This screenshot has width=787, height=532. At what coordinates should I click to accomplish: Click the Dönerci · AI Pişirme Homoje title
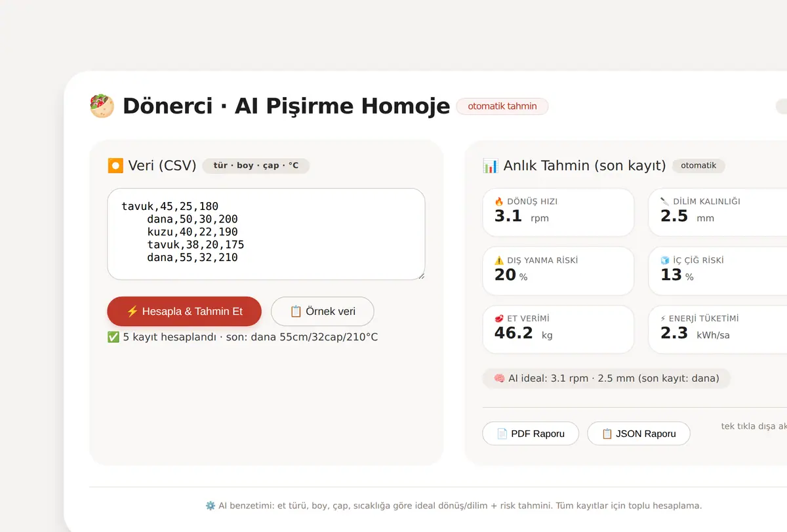point(287,106)
